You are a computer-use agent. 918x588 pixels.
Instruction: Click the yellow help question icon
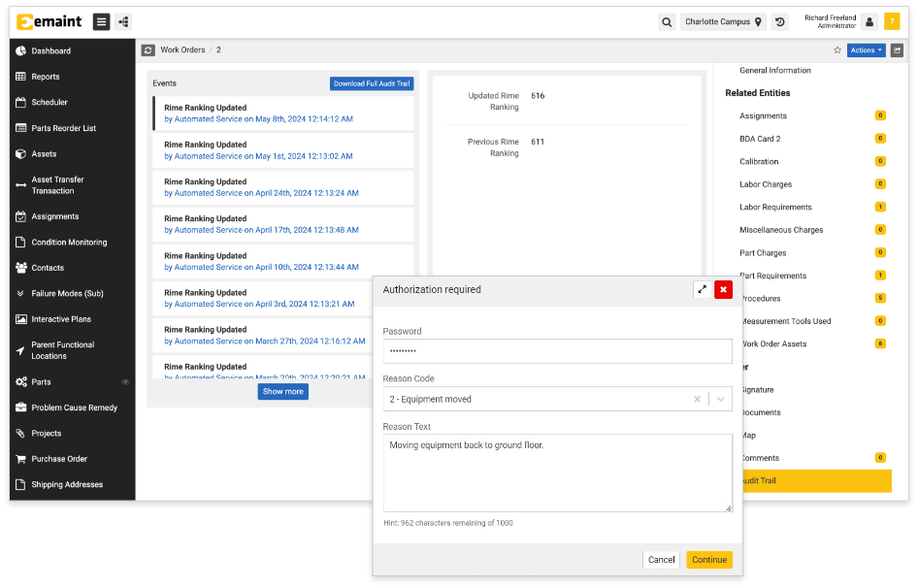892,21
